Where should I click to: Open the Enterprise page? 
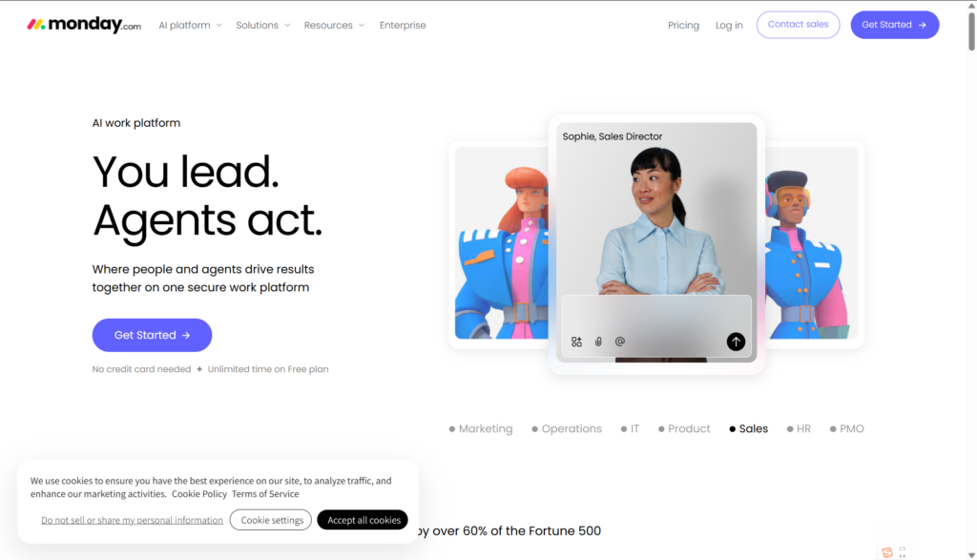coord(403,25)
